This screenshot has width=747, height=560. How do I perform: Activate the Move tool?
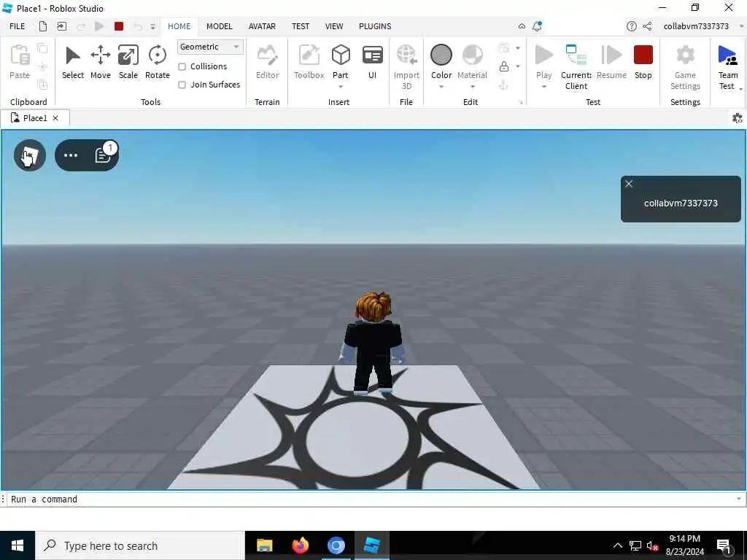click(101, 62)
